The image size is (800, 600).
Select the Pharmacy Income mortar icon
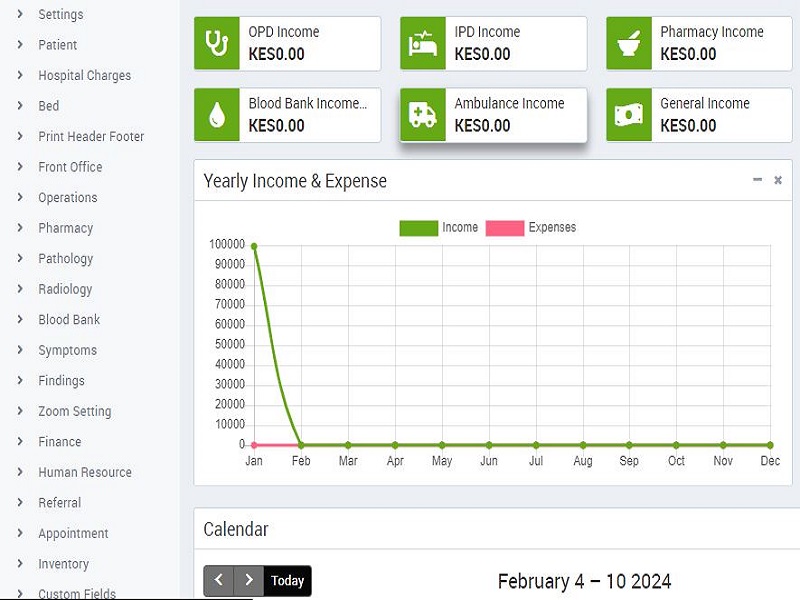(x=630, y=43)
